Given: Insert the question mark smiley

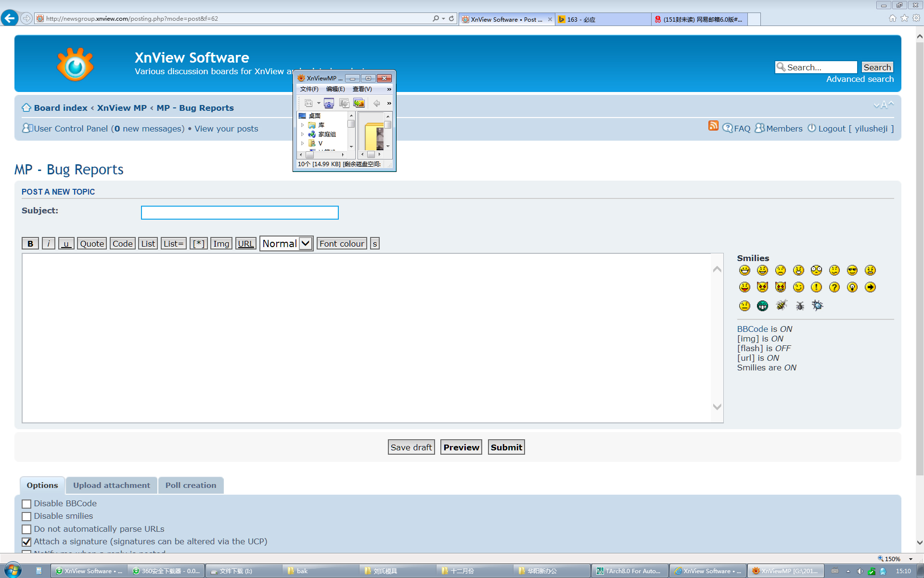Looking at the screenshot, I should tap(834, 288).
